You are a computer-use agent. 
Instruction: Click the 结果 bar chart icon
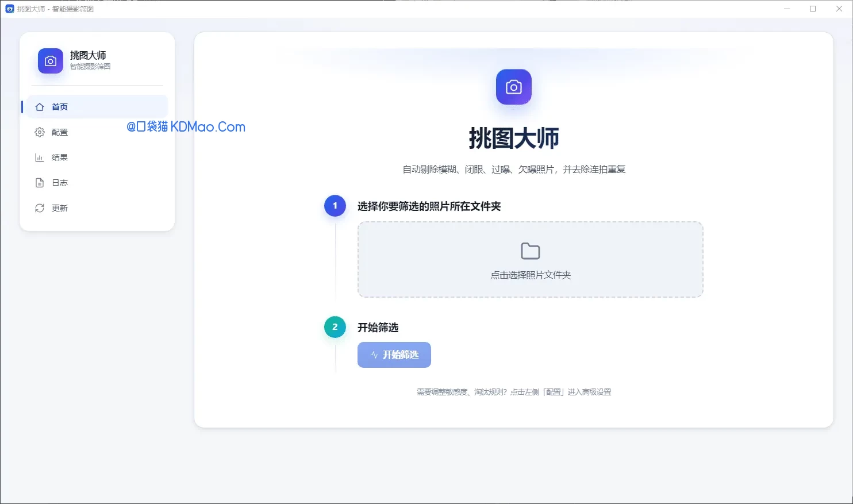[40, 157]
